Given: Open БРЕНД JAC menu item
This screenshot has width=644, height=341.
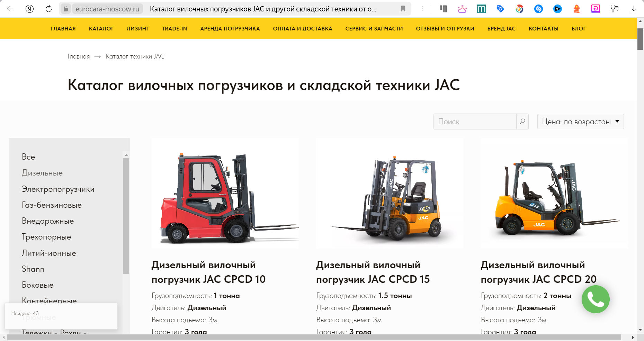Looking at the screenshot, I should [501, 29].
